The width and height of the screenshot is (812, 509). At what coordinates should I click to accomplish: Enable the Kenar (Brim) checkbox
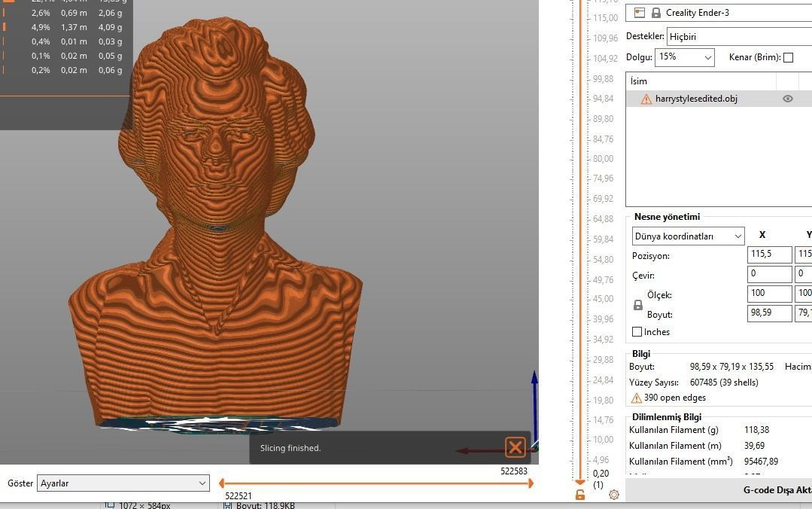coord(788,57)
